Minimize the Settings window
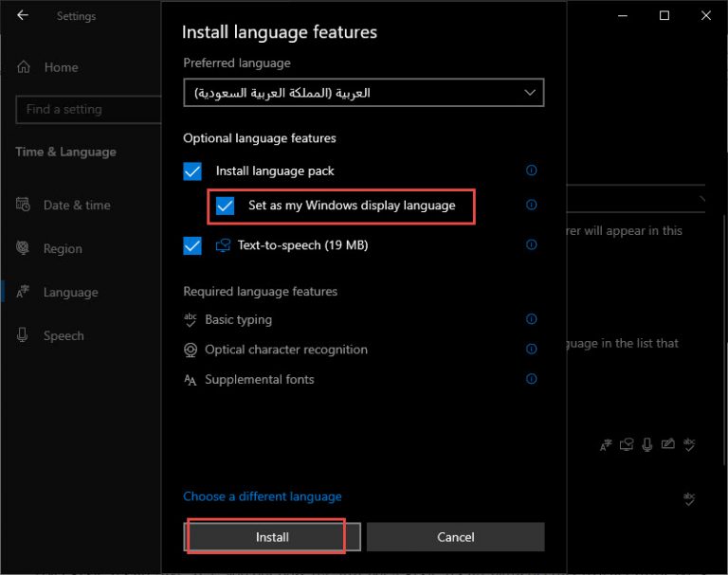The image size is (728, 575). coord(623,15)
